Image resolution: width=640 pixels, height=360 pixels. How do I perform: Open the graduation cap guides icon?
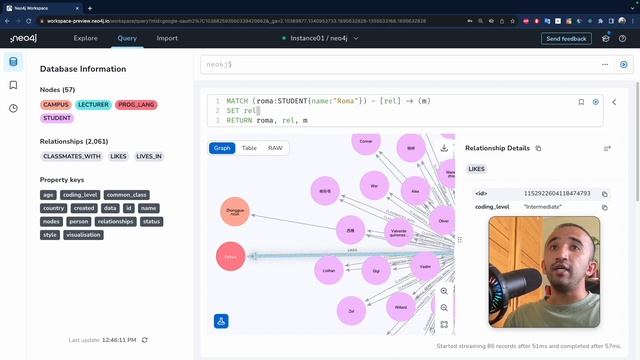(606, 38)
